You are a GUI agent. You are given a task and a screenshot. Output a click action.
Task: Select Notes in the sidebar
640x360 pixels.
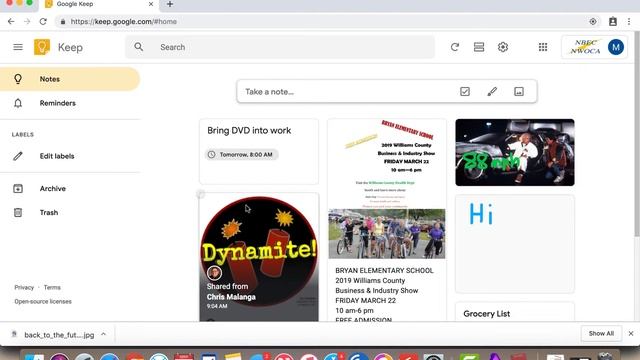coord(70,79)
